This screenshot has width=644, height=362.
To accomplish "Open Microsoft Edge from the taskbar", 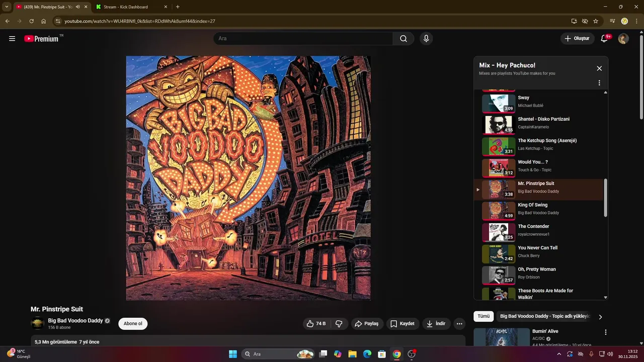I will 367,354.
